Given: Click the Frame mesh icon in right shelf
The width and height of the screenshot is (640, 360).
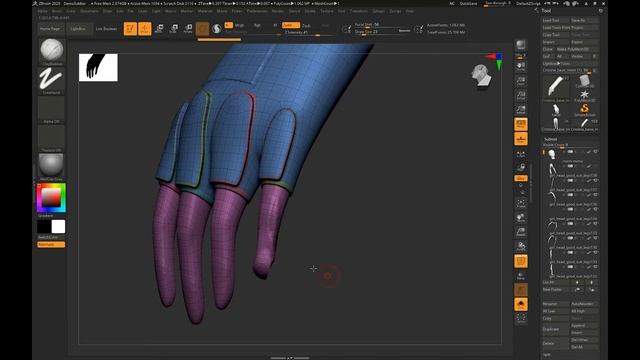Looking at the screenshot, I should [x=521, y=203].
